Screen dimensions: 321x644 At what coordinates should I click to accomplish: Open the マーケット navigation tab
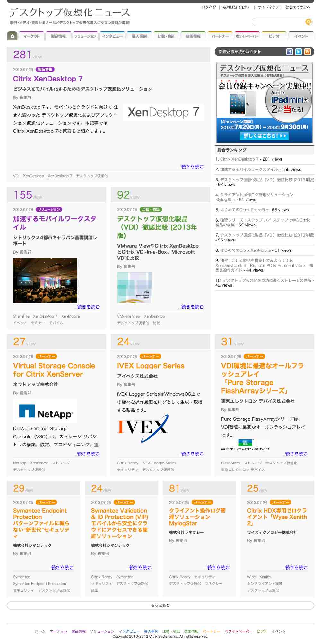pyautogui.click(x=31, y=36)
